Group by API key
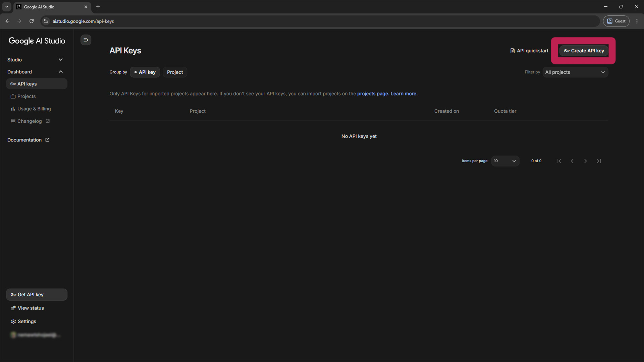The image size is (644, 362). click(x=145, y=72)
